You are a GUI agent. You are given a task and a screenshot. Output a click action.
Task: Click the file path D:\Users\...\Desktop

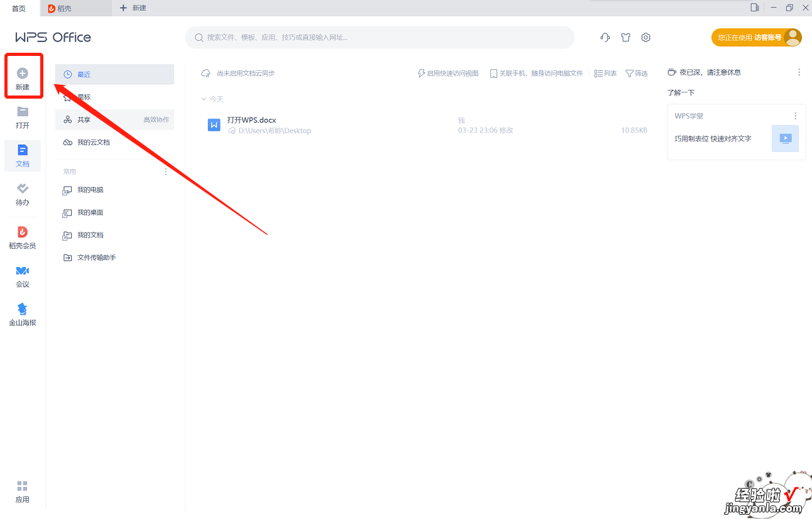click(275, 131)
